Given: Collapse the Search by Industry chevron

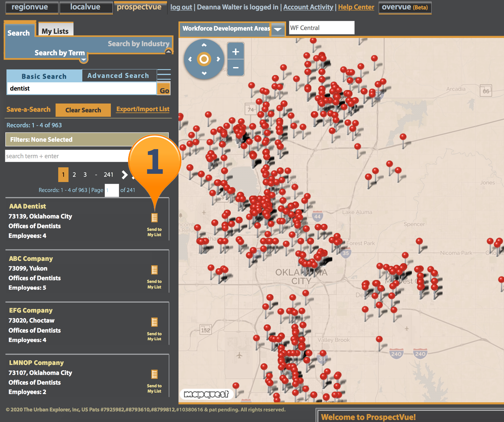Looking at the screenshot, I should pos(168,52).
